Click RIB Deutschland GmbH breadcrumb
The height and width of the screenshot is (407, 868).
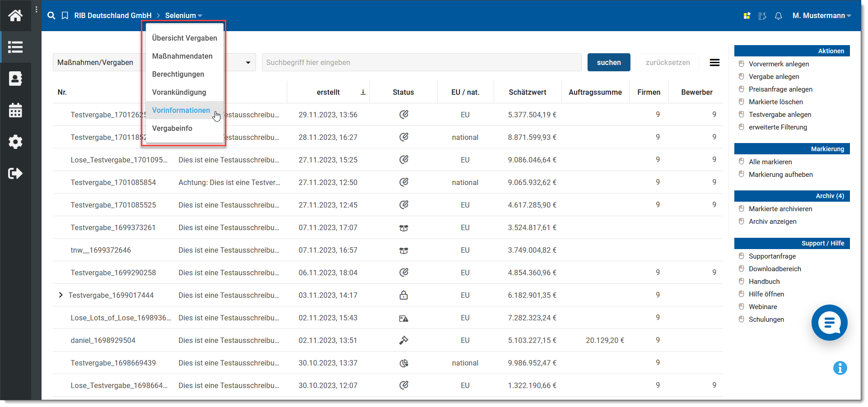click(x=113, y=16)
